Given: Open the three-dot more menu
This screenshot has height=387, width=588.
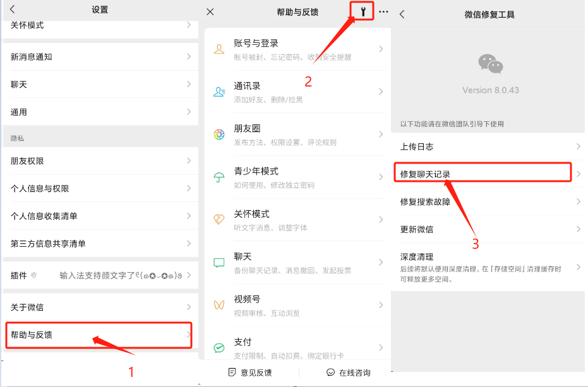Looking at the screenshot, I should pyautogui.click(x=383, y=11).
